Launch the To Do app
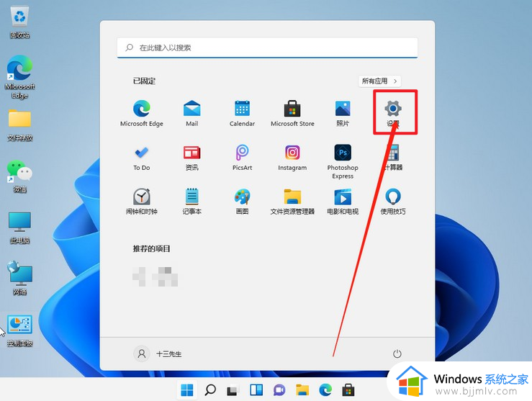The width and height of the screenshot is (532, 401). (x=142, y=158)
